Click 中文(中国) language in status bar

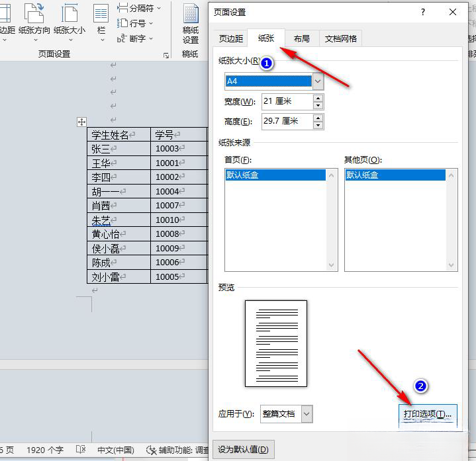(116, 450)
